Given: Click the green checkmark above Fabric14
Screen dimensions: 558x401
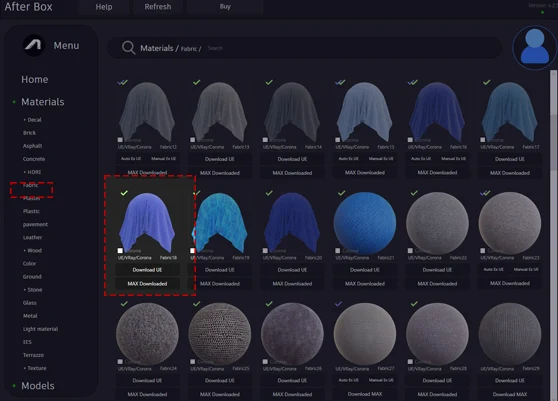Looking at the screenshot, I should (269, 82).
